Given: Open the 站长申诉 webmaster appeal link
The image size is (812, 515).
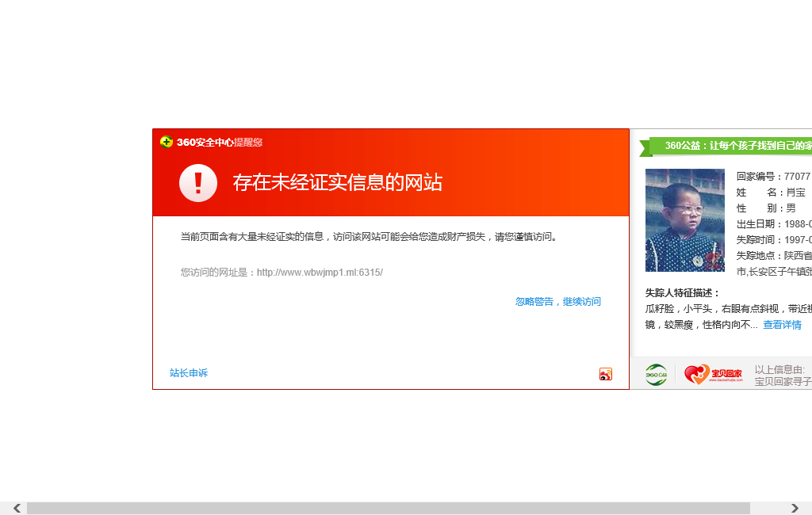Looking at the screenshot, I should point(189,372).
